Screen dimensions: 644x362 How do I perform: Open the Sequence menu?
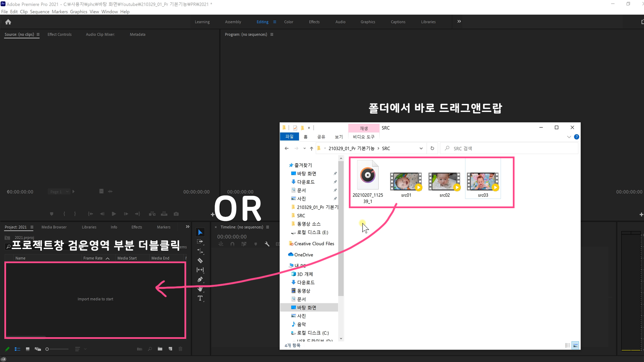tap(40, 12)
